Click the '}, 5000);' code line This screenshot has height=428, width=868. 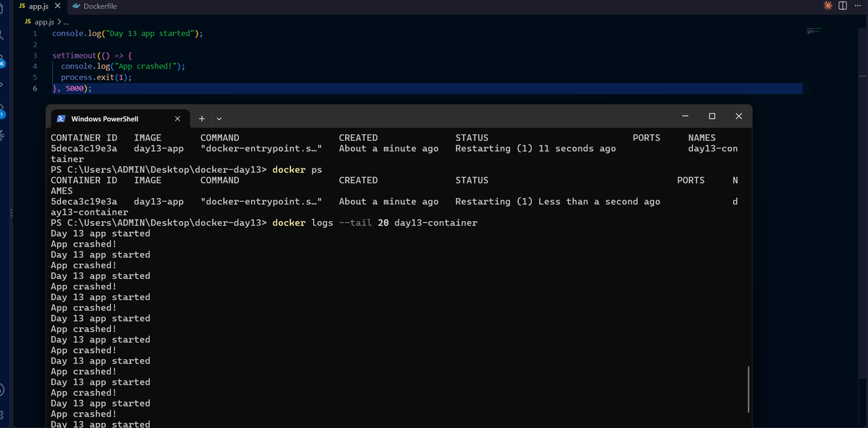(x=72, y=88)
